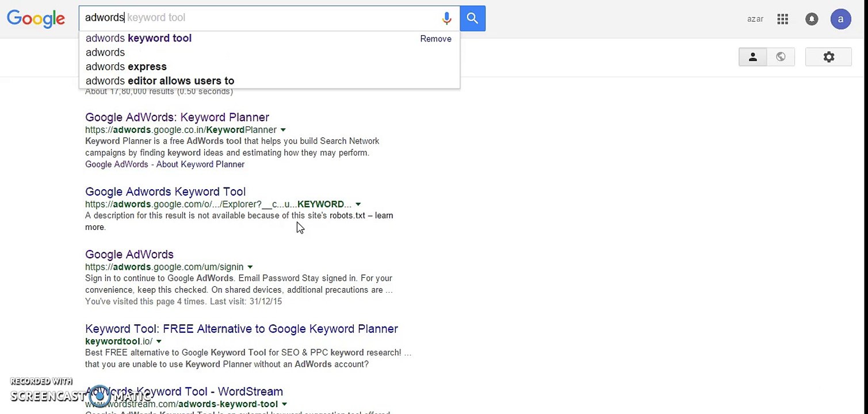Click visited page 4 times note

[183, 301]
